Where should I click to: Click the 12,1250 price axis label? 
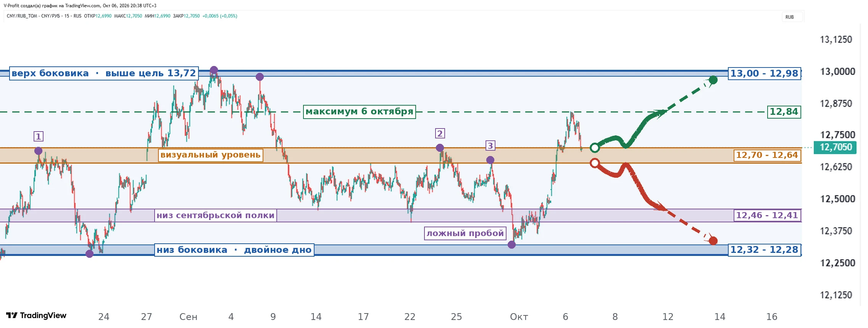click(836, 295)
